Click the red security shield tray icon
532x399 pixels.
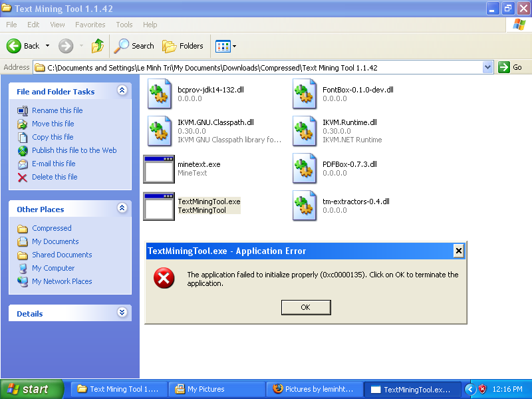pyautogui.click(x=482, y=389)
